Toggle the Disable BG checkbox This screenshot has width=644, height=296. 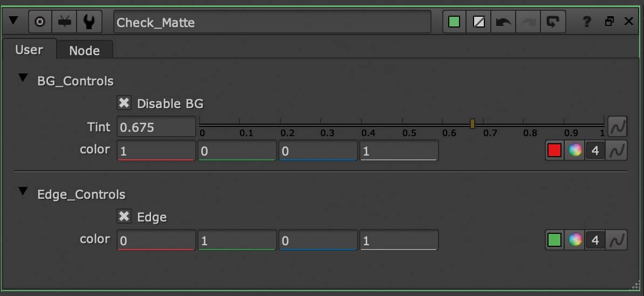tap(124, 103)
